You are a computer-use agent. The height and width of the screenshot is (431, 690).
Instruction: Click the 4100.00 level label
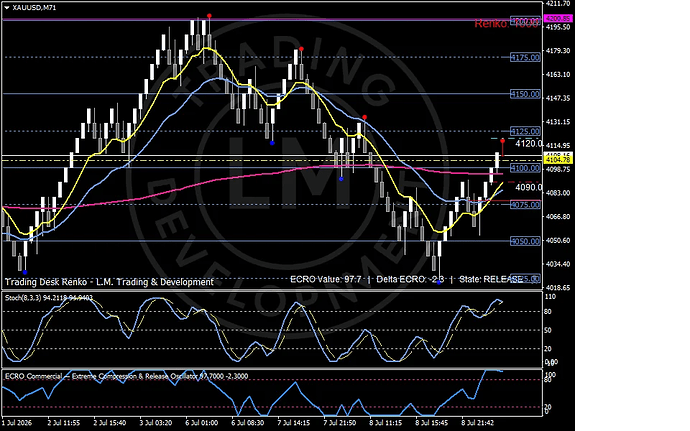525,168
